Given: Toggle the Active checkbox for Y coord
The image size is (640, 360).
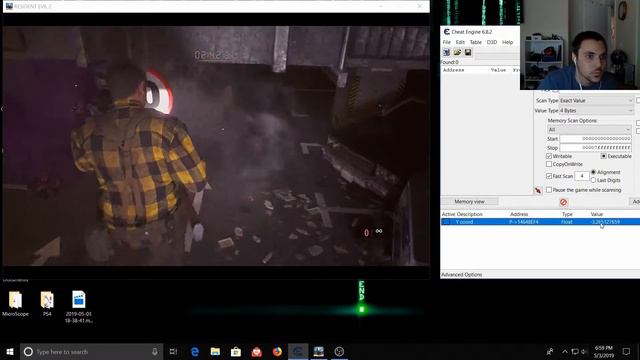Looking at the screenshot, I should click(446, 222).
